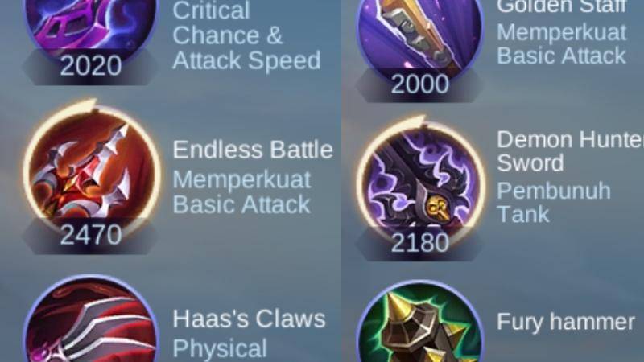Tap the Haas's Claws item icon
Image resolution: width=644 pixels, height=362 pixels.
coord(91,319)
